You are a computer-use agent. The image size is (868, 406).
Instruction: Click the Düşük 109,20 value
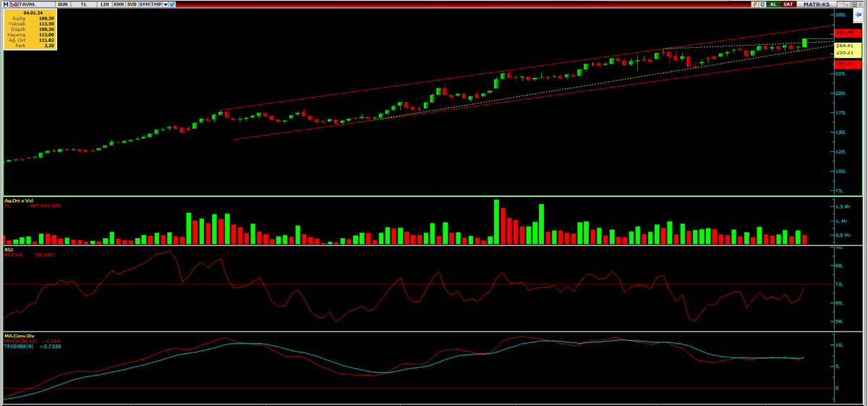(x=46, y=29)
